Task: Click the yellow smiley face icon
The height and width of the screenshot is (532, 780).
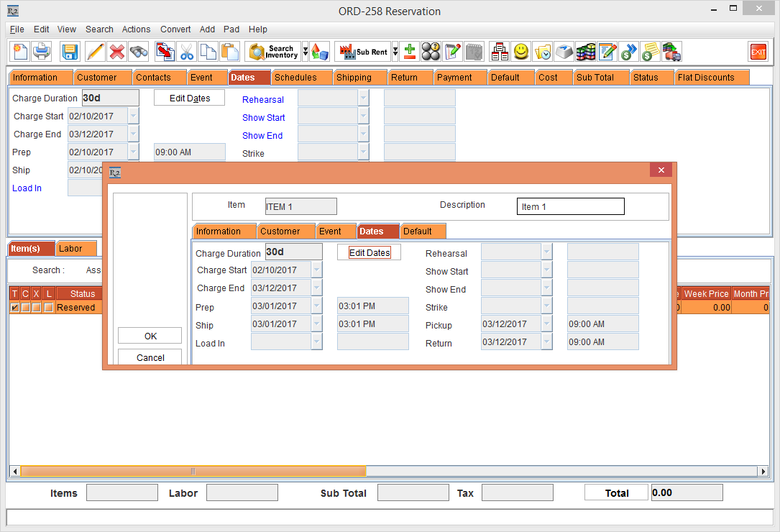Action: (x=521, y=52)
